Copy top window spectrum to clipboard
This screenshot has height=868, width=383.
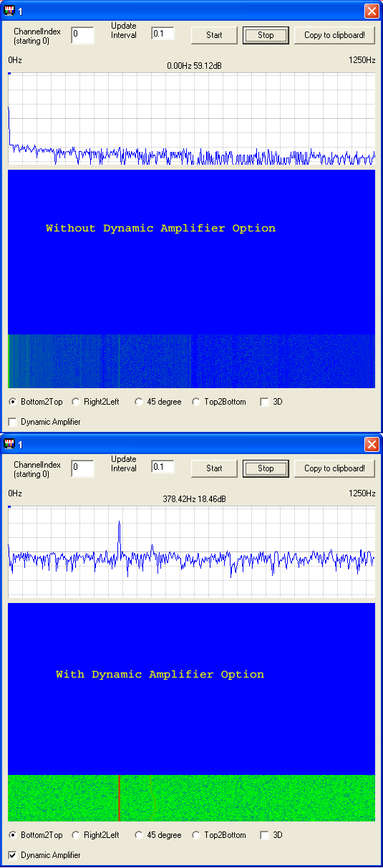click(339, 35)
